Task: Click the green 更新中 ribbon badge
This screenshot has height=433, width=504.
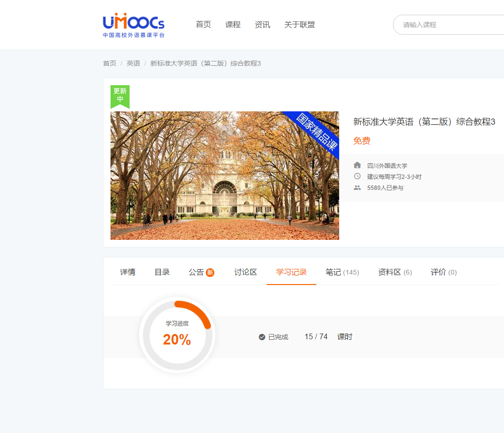Action: tap(120, 97)
